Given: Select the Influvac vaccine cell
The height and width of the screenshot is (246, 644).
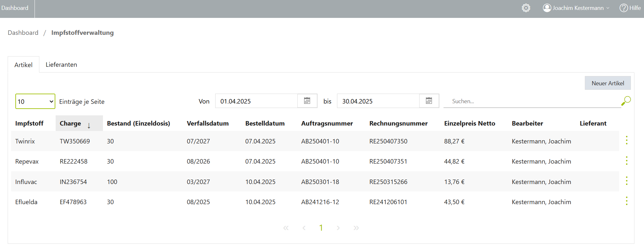Looking at the screenshot, I should pos(26,182).
